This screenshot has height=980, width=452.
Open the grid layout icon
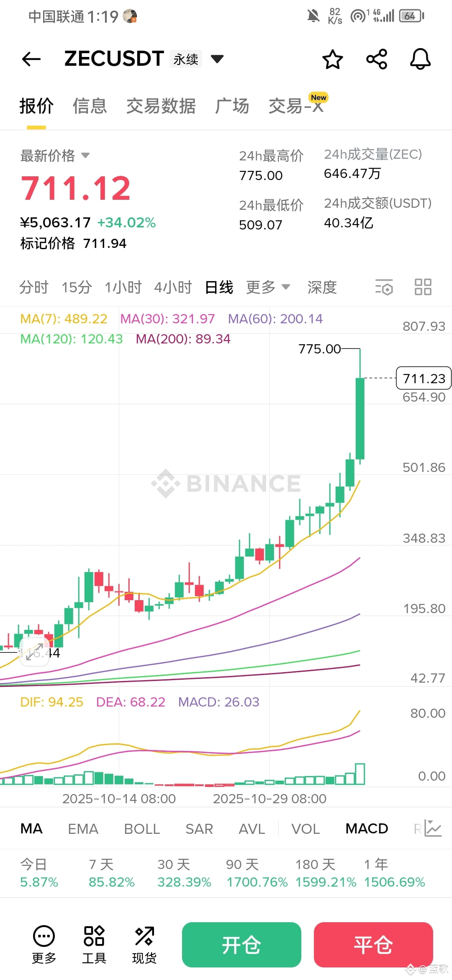click(x=423, y=287)
